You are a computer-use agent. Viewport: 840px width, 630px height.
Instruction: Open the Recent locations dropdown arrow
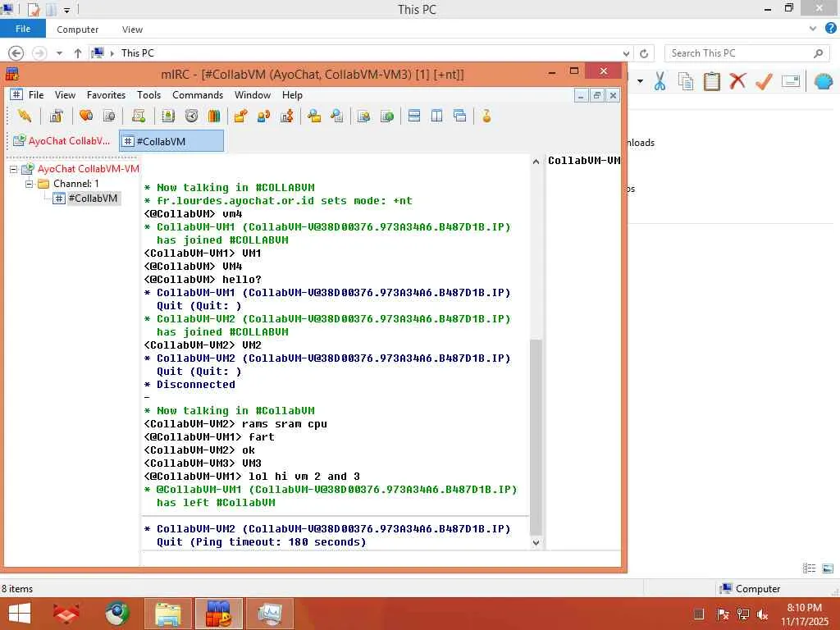[59, 53]
